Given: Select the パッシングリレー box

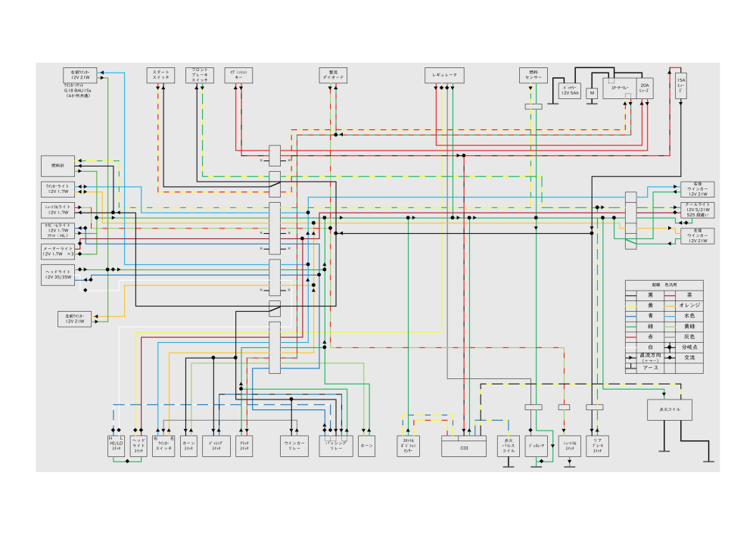Looking at the screenshot, I should click(x=336, y=446).
